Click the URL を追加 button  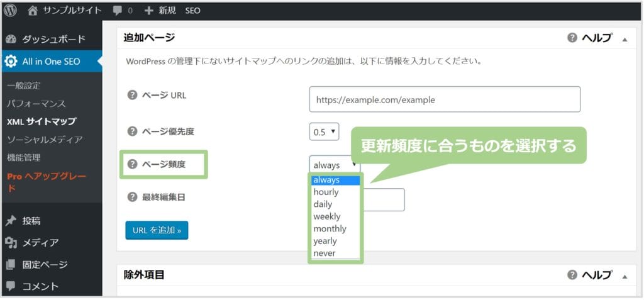point(157,230)
